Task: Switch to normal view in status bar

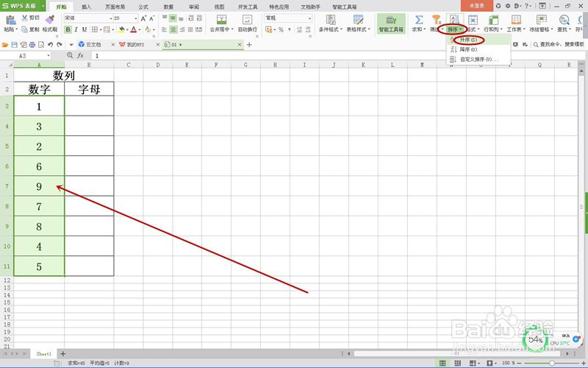Action: point(442,363)
